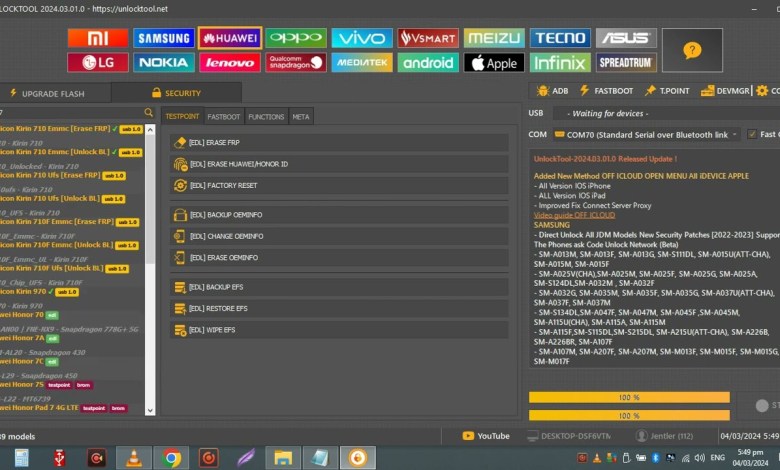This screenshot has height=470, width=780.
Task: Select Kirin 710 Emmc [Unlock BL] model
Action: tap(71, 152)
